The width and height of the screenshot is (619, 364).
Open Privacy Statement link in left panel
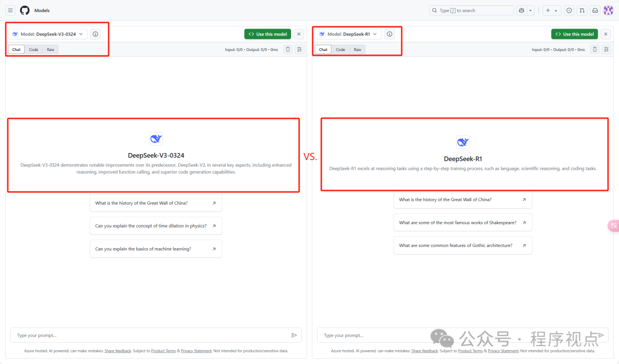coord(196,351)
